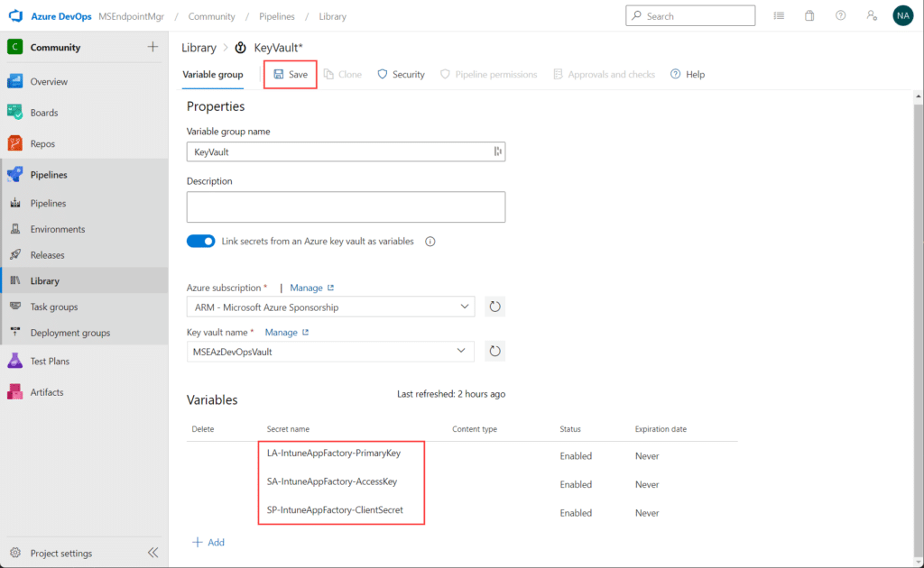Screen dimensions: 924x568
Task: Click the variable group icon beside KeyVault title
Action: [240, 48]
